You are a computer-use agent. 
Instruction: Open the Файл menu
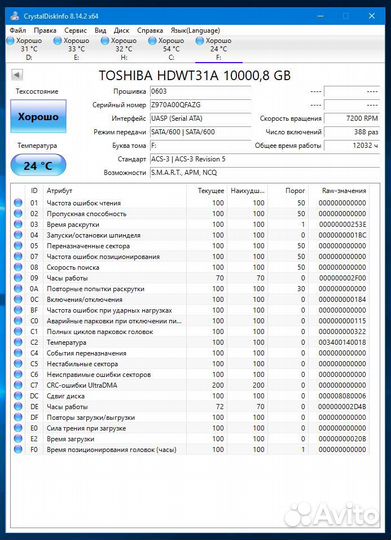[x=18, y=30]
